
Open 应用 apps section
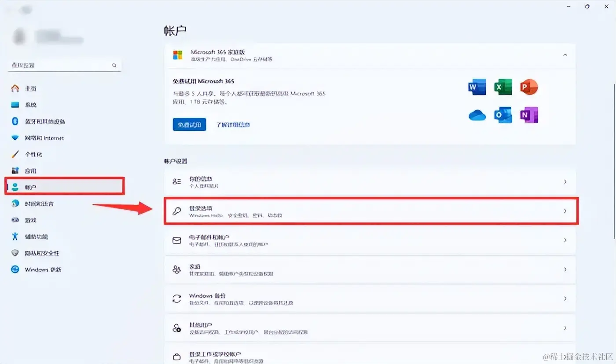point(30,171)
